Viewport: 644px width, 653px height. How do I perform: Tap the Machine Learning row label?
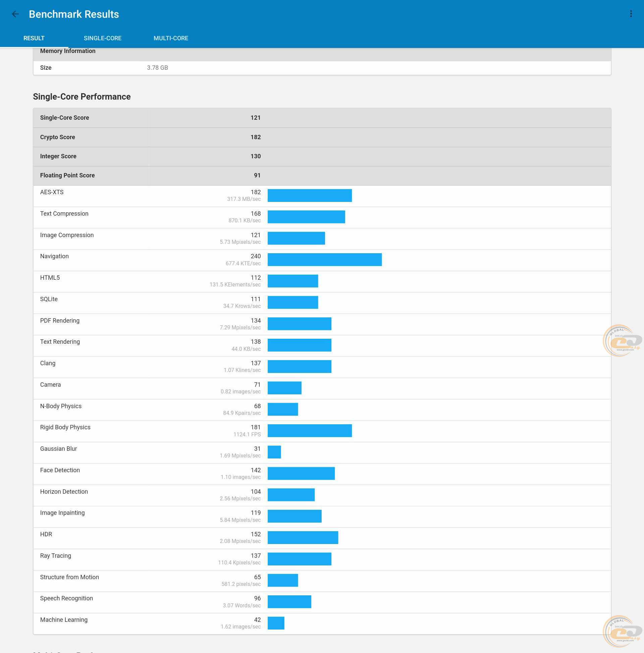[x=63, y=619]
